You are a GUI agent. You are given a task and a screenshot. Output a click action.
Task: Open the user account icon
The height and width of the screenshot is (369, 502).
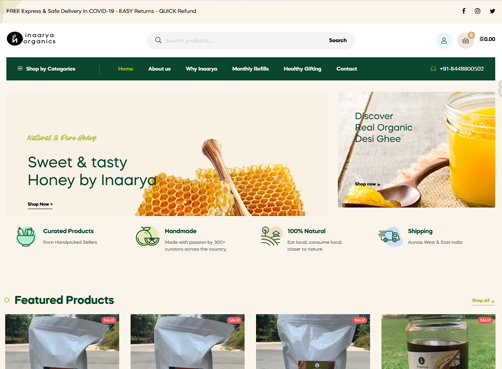[444, 41]
